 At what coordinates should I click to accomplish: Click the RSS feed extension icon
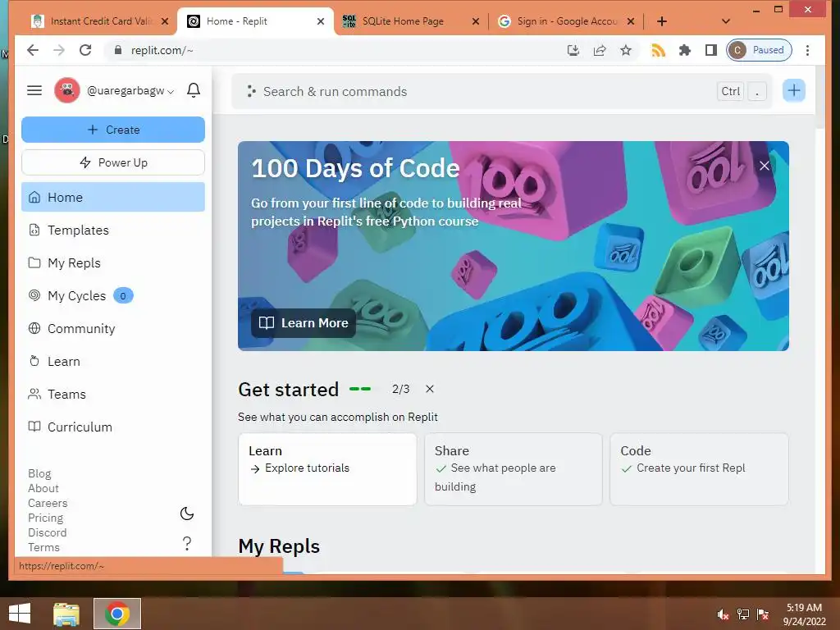658,50
